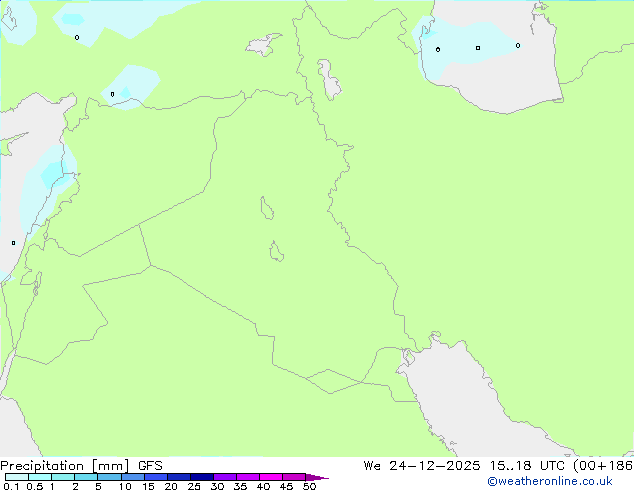Click the "(00+186" forecast run text
The height and width of the screenshot is (490, 634).
click(603, 466)
